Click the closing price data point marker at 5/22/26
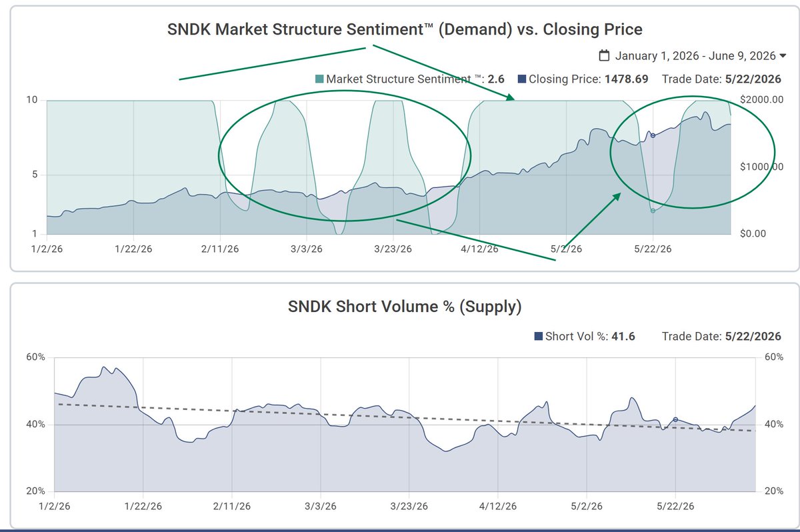Image resolution: width=800 pixels, height=532 pixels. click(x=653, y=135)
